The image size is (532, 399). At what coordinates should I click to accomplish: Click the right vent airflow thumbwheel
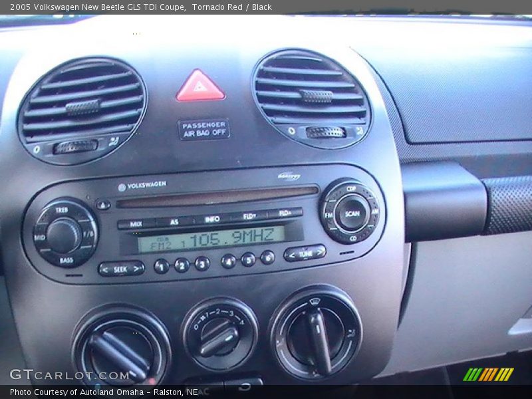(326, 132)
